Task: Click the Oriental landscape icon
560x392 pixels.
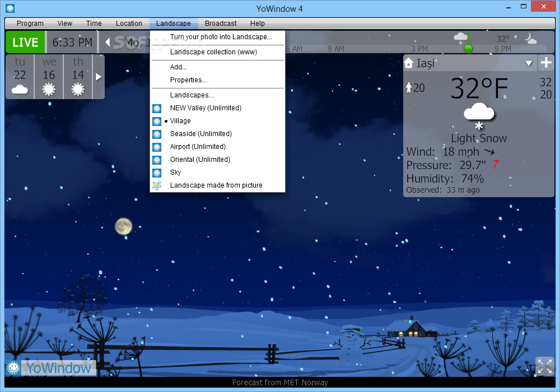Action: pos(157,160)
